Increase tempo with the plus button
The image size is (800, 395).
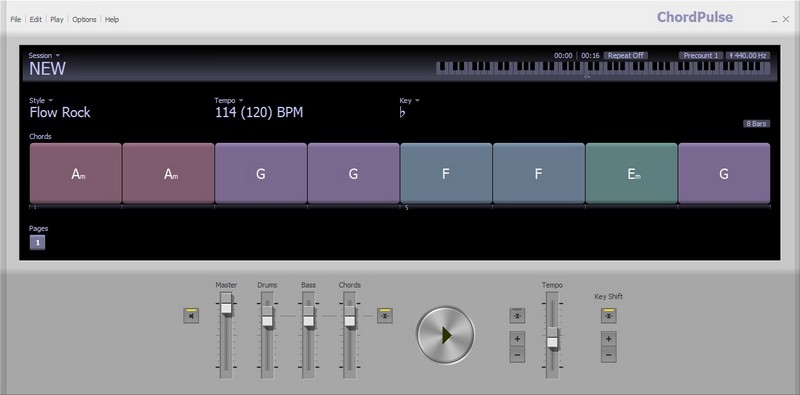(517, 339)
